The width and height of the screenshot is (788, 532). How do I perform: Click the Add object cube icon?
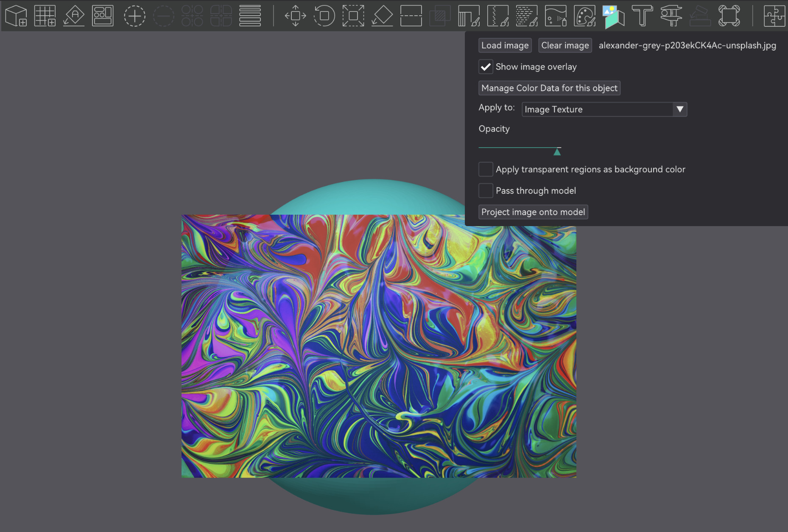coord(16,16)
